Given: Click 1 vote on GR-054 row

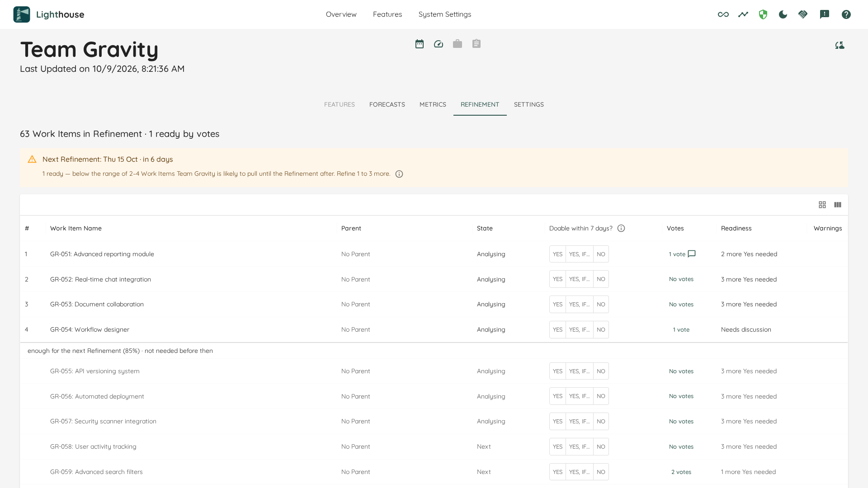Looking at the screenshot, I should [681, 330].
